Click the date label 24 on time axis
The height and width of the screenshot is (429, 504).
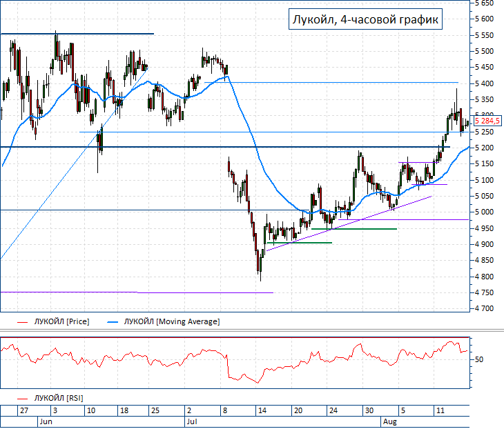coord(333,410)
